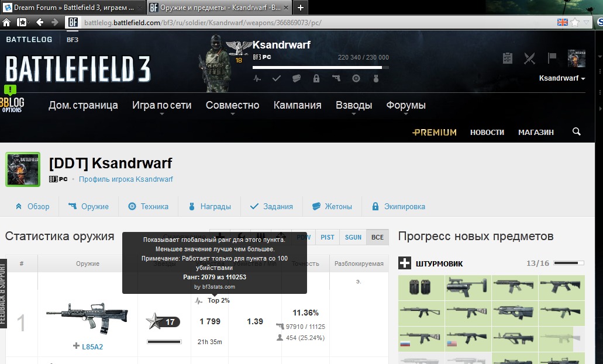Close the Оружие и предметы browser tab

(286, 7)
